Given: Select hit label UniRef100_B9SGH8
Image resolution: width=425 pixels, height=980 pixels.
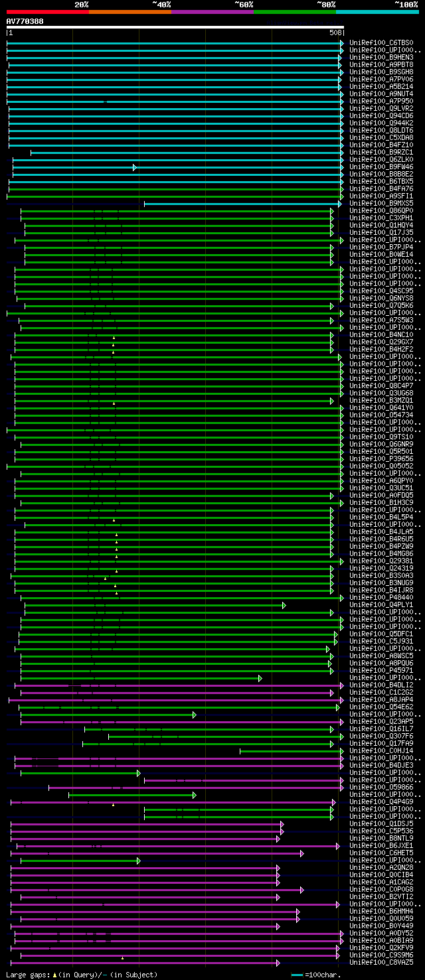Looking at the screenshot, I should point(381,72).
